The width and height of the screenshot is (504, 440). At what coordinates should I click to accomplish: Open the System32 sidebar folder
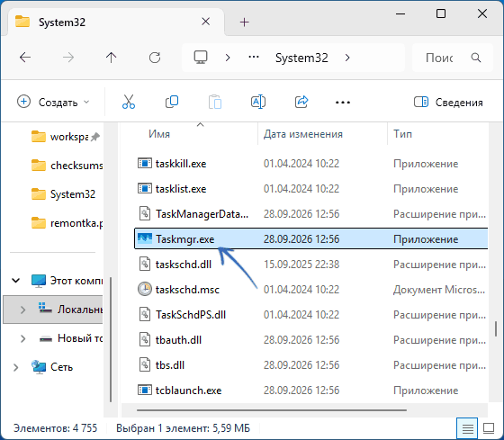63,194
